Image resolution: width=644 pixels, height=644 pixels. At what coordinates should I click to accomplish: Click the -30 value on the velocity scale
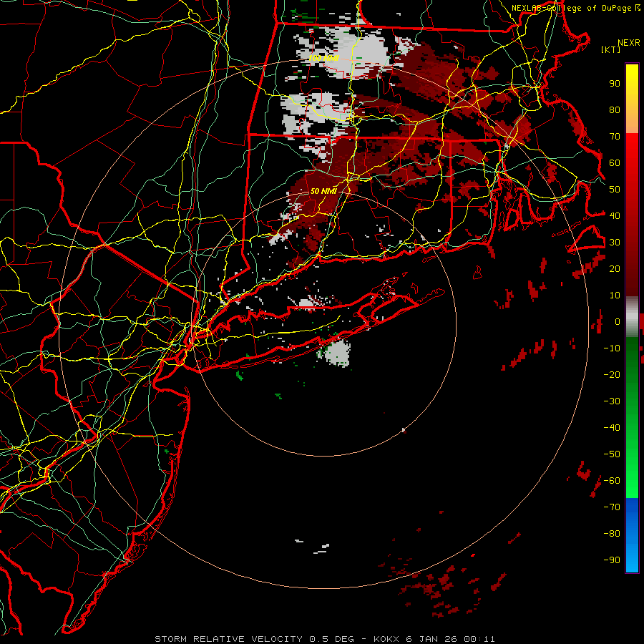(612, 401)
